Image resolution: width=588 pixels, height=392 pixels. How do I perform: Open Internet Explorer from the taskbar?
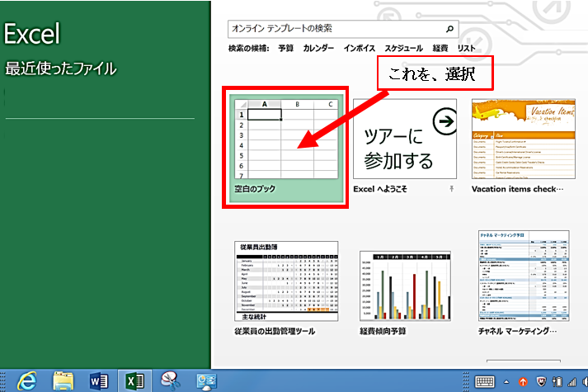(26, 381)
